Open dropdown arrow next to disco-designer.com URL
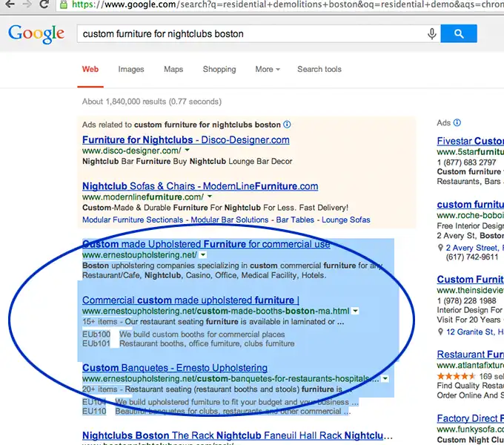 pos(187,150)
